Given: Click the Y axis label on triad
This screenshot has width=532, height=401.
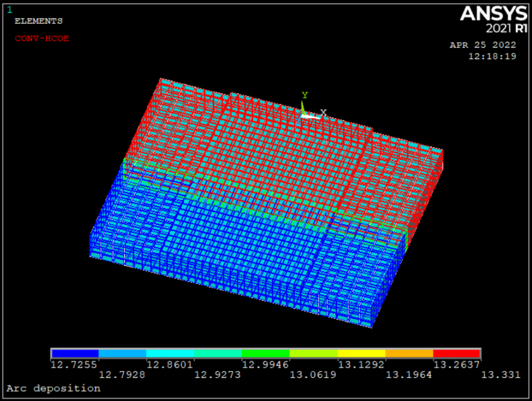Looking at the screenshot, I should click(305, 95).
